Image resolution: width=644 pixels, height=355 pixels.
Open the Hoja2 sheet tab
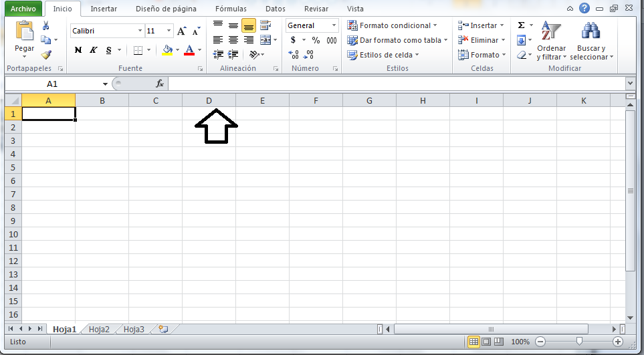pos(99,329)
